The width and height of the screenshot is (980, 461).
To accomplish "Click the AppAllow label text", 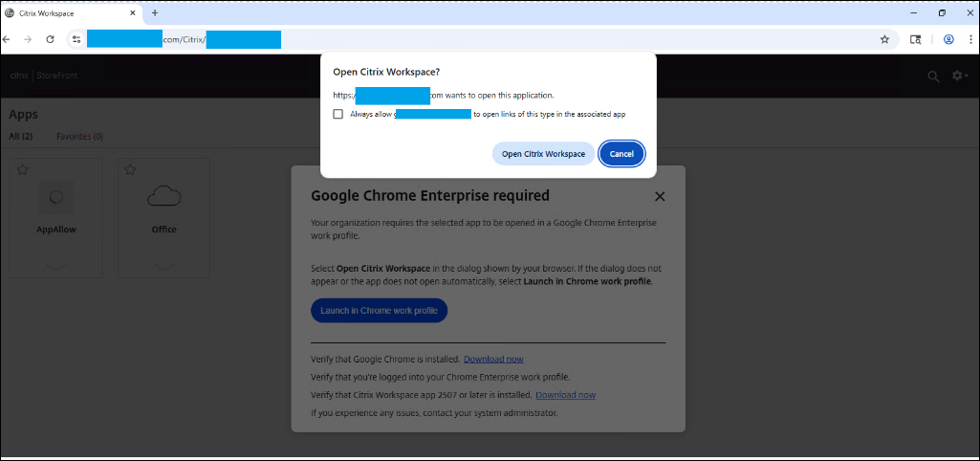I will click(x=56, y=230).
